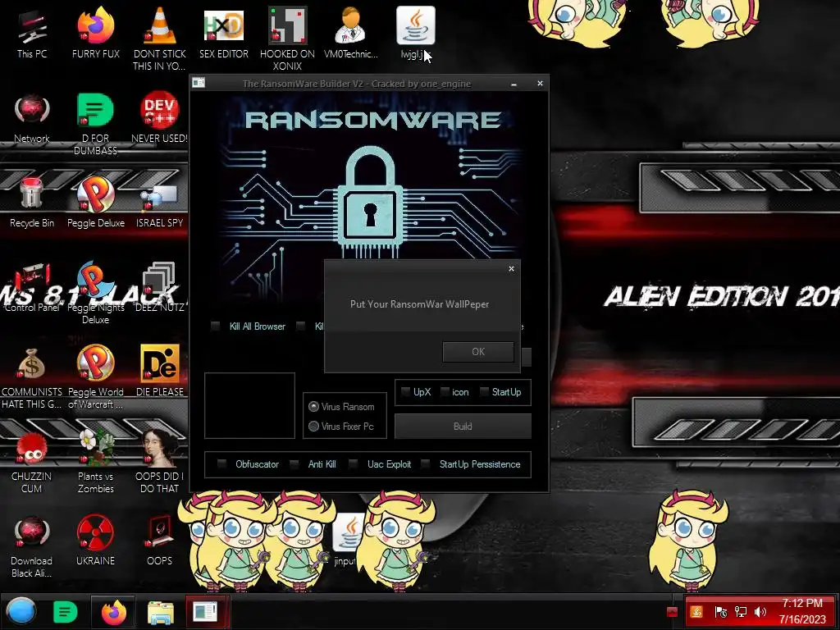Toggle the icon checkbox

445,392
